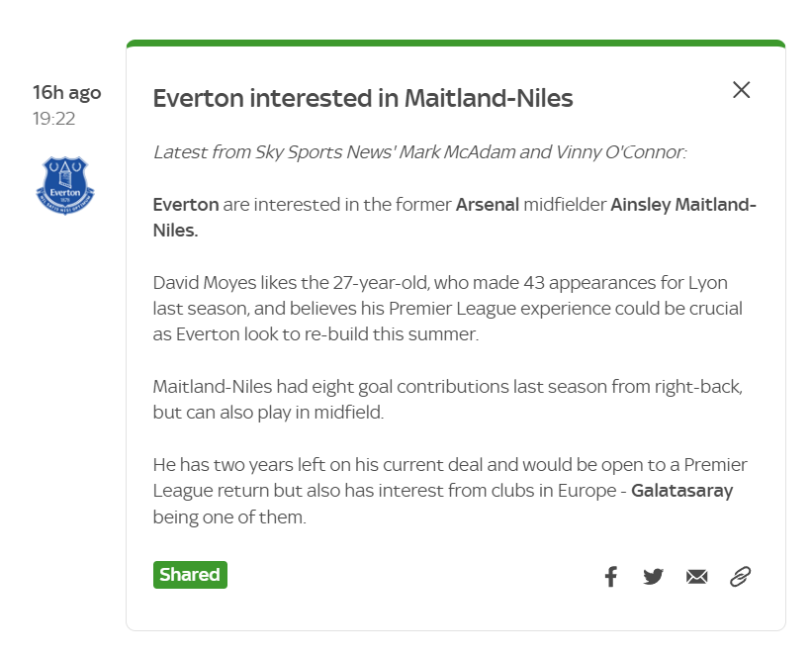Share the article via email icon
Viewport: 812px width, 657px height.
point(696,576)
